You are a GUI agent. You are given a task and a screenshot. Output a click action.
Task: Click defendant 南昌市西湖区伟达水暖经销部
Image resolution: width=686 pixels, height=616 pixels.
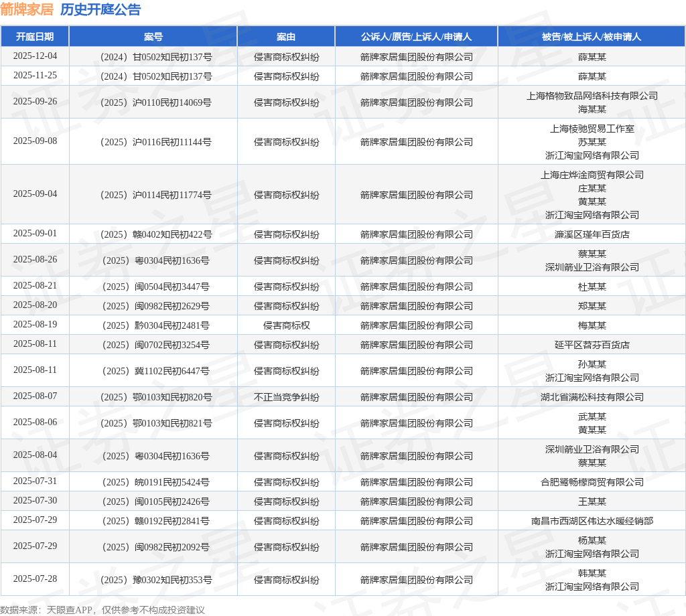coord(592,521)
